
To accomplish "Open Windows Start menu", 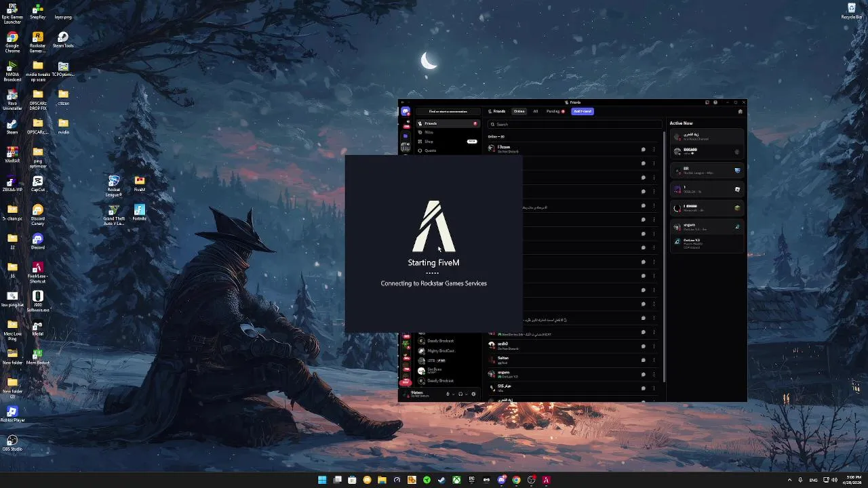I will (x=322, y=480).
